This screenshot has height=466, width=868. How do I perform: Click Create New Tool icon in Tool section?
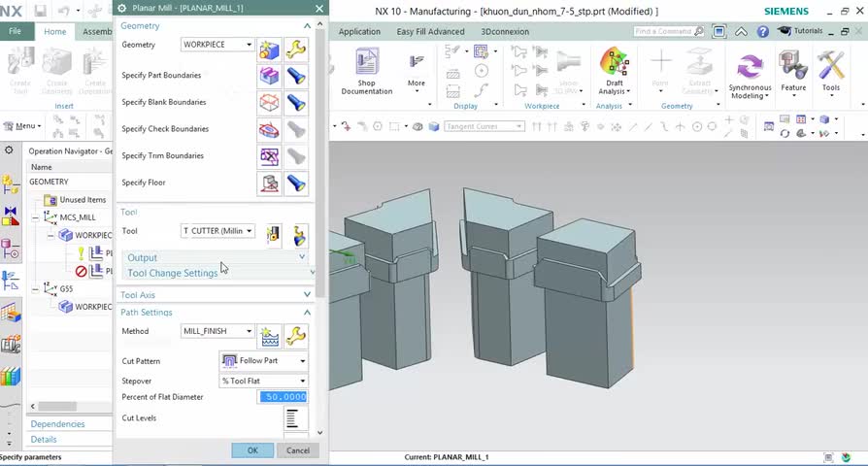273,235
